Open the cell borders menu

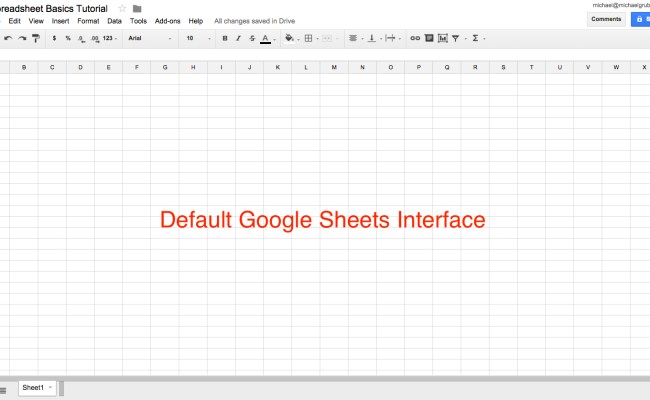(308, 38)
